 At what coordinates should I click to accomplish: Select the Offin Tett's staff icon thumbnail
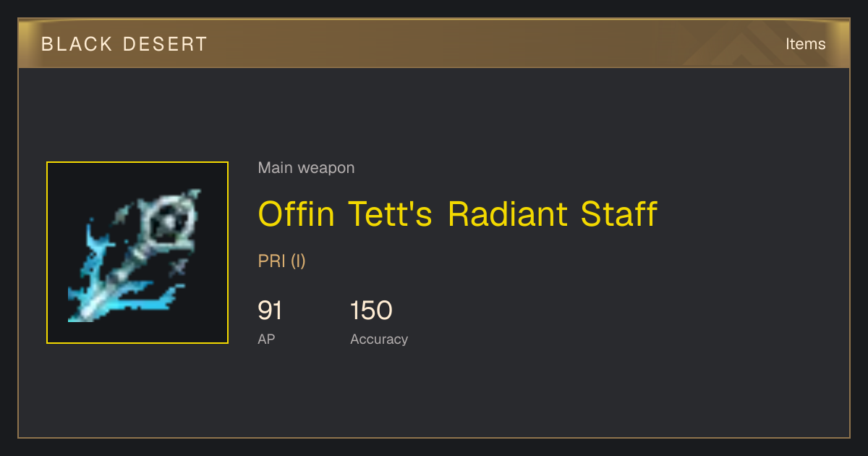tap(137, 253)
